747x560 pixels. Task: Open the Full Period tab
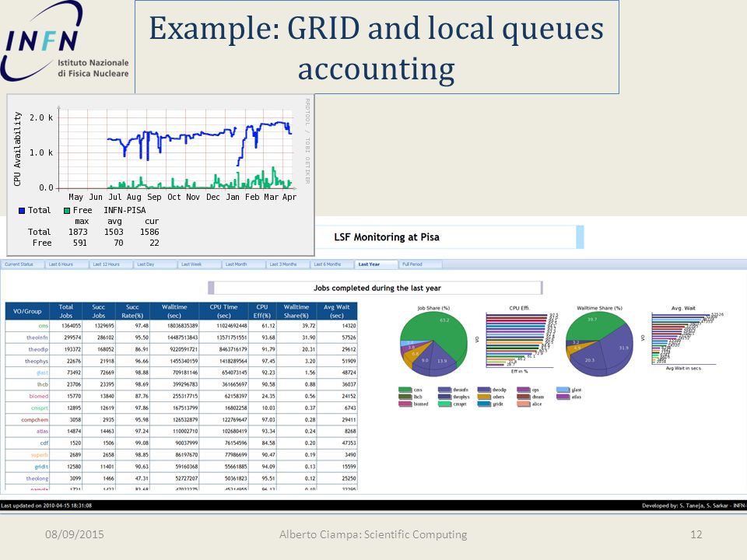(x=421, y=264)
